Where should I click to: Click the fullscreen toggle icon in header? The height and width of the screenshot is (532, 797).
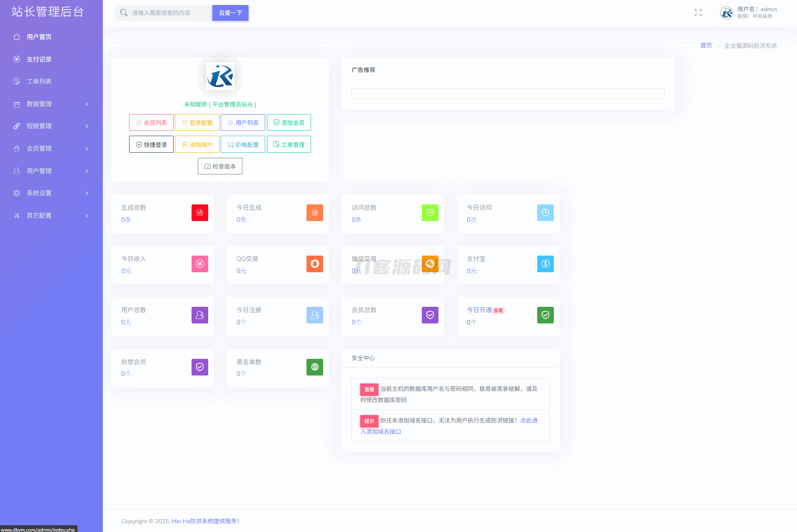pos(698,13)
